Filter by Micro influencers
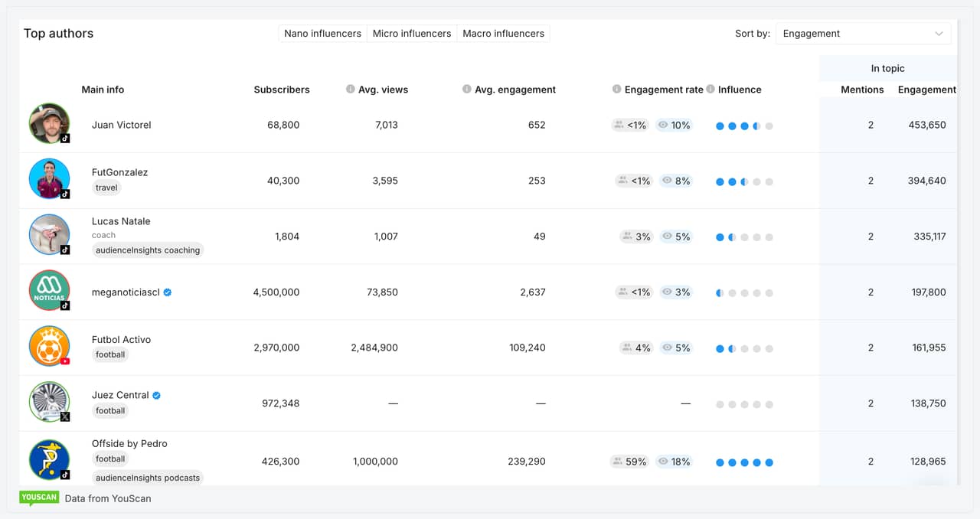The image size is (980, 519). [x=412, y=34]
